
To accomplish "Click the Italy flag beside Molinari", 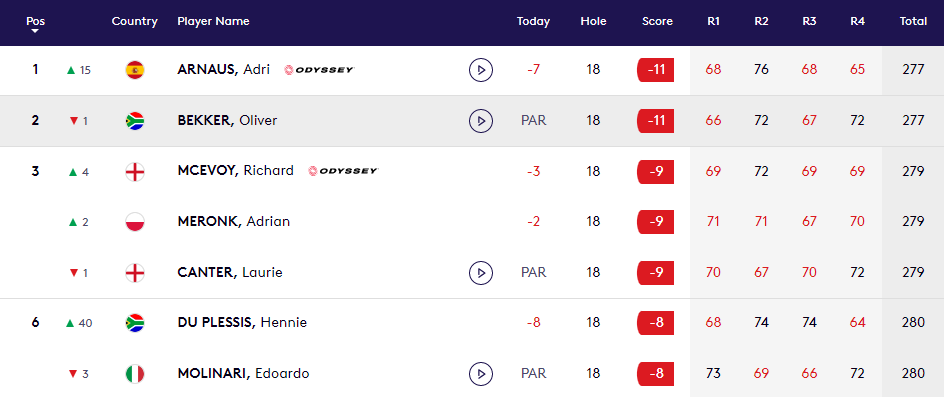I will tap(135, 374).
